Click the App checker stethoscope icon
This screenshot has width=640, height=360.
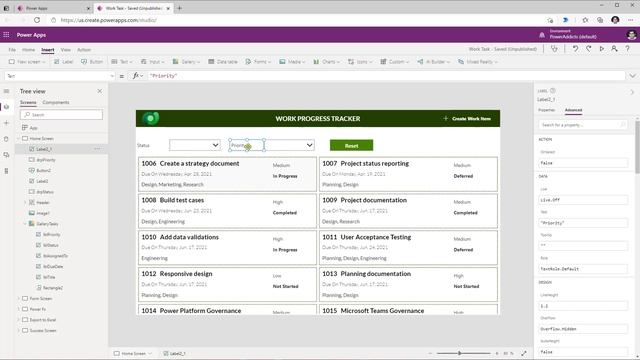554,49
